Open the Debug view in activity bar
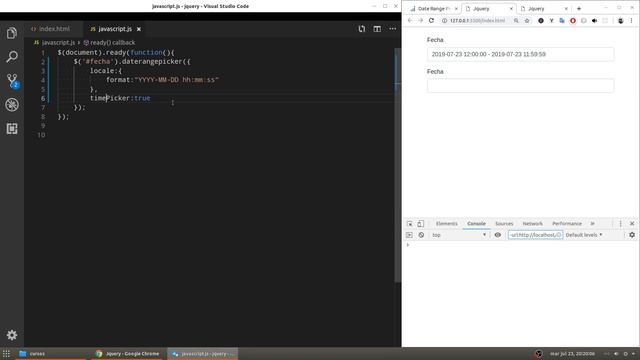This screenshot has width=640, height=360. (12, 104)
